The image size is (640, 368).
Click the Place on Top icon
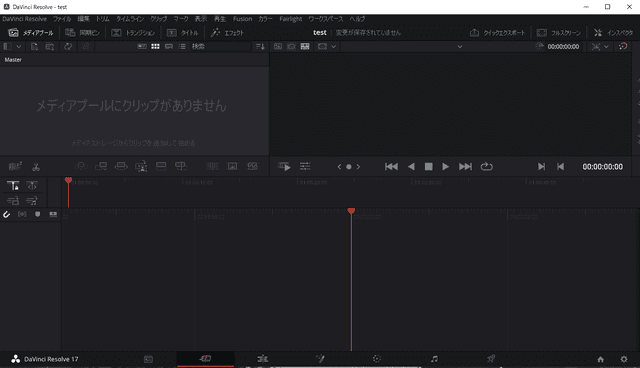pyautogui.click(x=161, y=166)
